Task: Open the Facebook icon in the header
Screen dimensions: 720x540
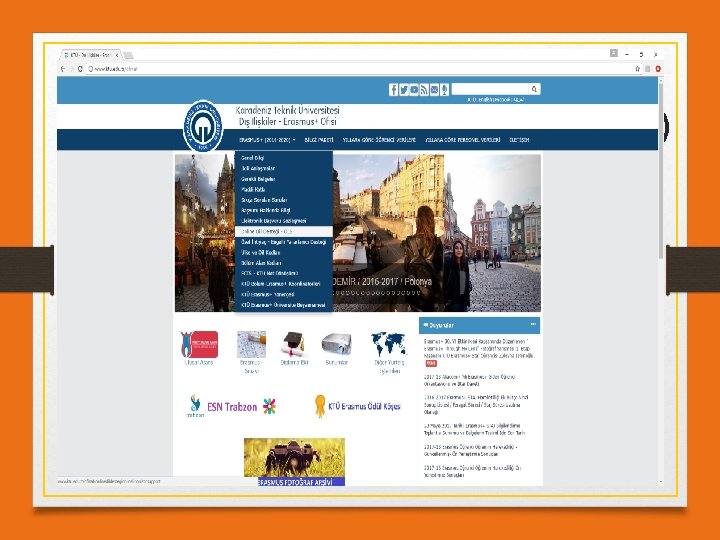Action: click(x=394, y=90)
